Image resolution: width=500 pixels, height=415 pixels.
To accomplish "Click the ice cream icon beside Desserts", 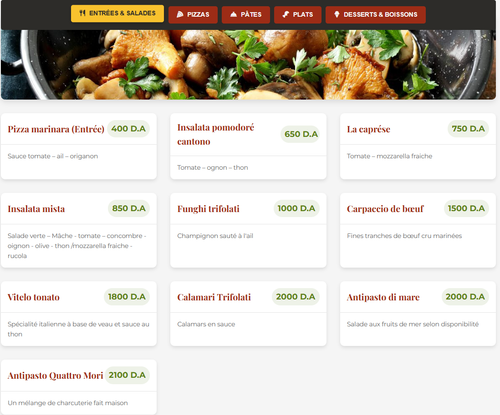I will pos(337,14).
